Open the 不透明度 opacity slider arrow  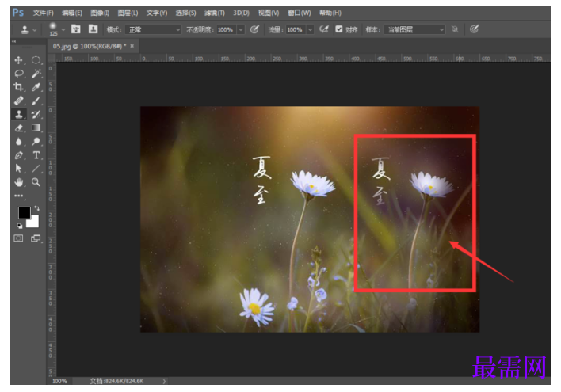[x=241, y=29]
